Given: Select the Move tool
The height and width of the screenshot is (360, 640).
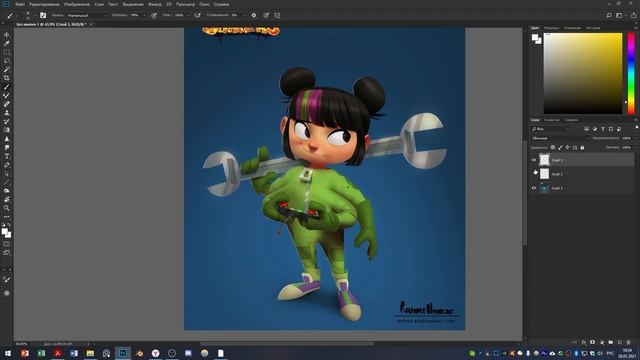Looking at the screenshot, I should pos(7,35).
